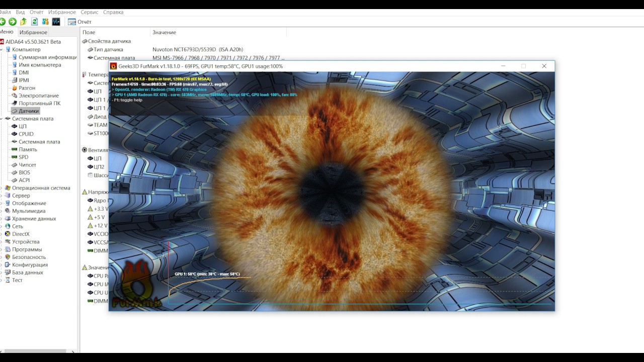Click the IPMI item icon
The image size is (644, 362).
pos(14,80)
